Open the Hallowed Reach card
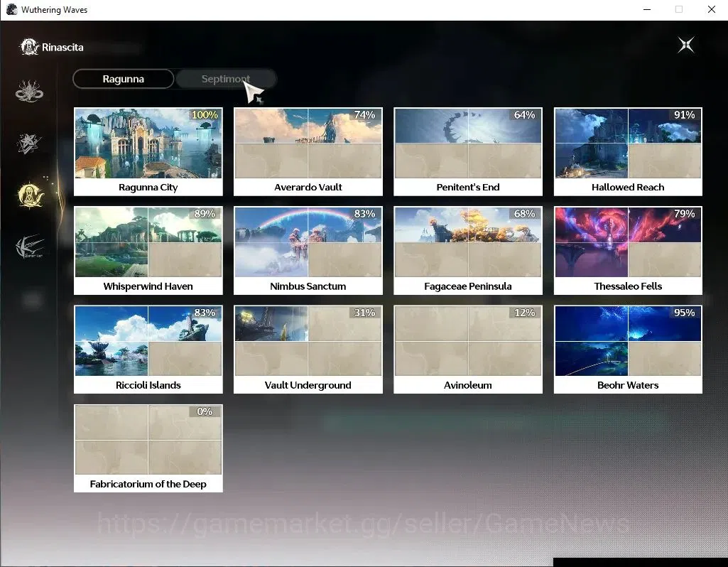 [x=628, y=151]
